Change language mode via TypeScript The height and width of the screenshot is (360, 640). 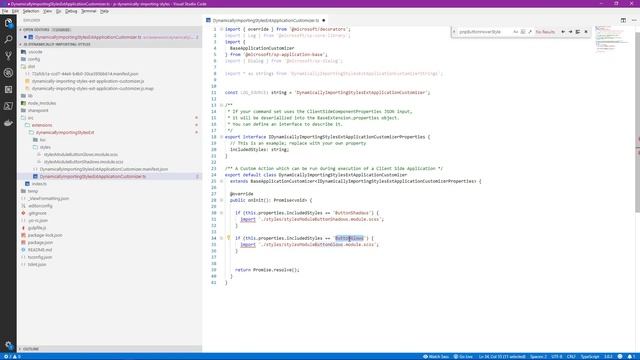click(x=590, y=356)
